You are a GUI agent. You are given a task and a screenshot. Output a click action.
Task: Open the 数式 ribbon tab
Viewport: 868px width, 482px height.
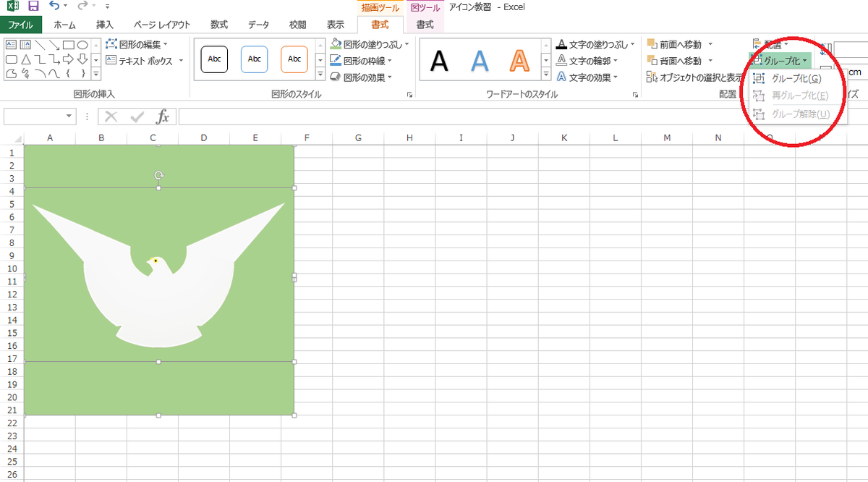218,23
